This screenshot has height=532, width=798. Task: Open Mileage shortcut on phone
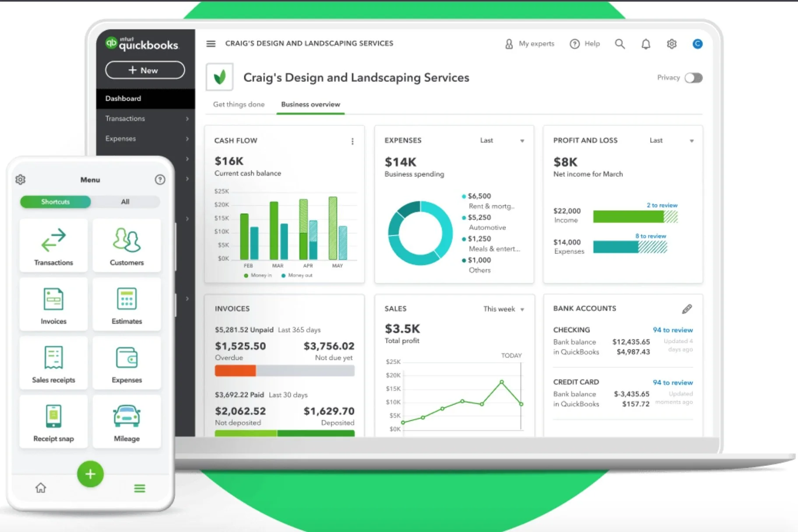(x=127, y=422)
